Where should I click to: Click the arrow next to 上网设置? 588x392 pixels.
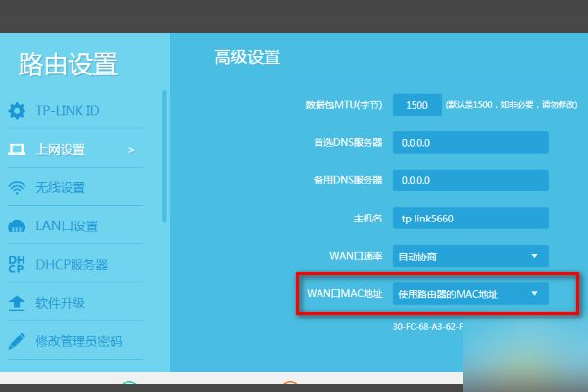click(131, 150)
